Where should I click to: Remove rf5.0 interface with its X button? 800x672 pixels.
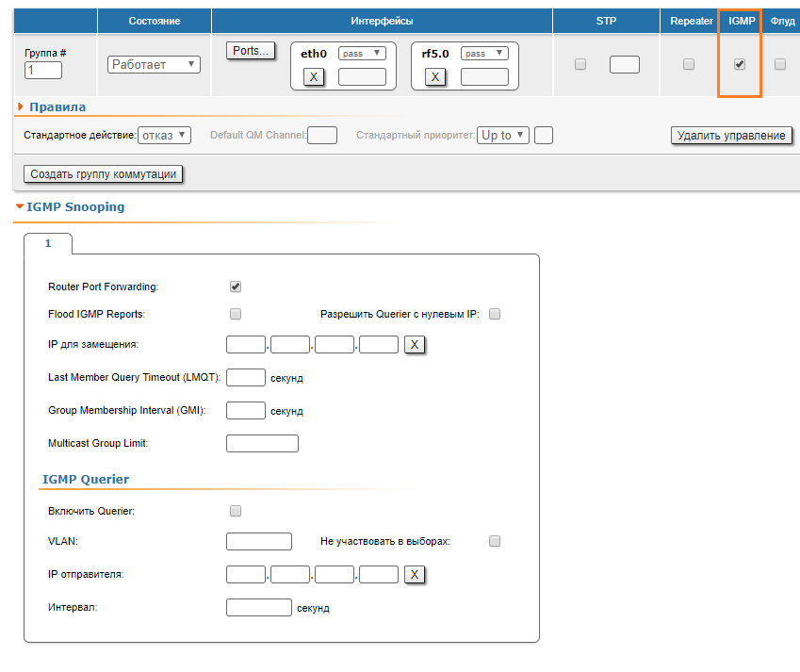pyautogui.click(x=435, y=76)
